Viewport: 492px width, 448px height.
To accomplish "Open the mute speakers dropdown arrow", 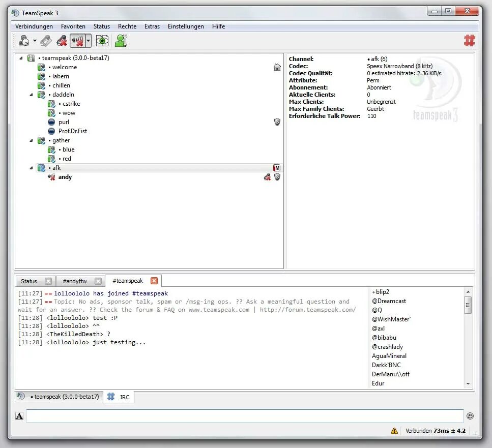I will pos(88,41).
